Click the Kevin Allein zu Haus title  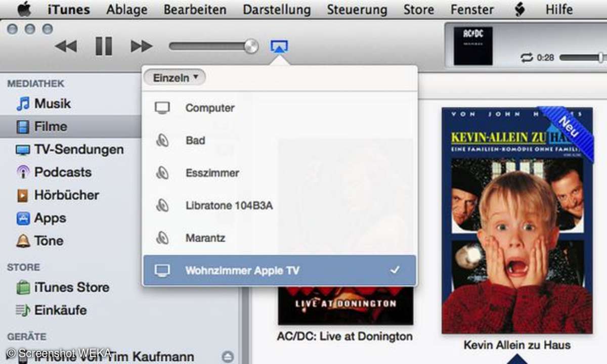(x=517, y=345)
